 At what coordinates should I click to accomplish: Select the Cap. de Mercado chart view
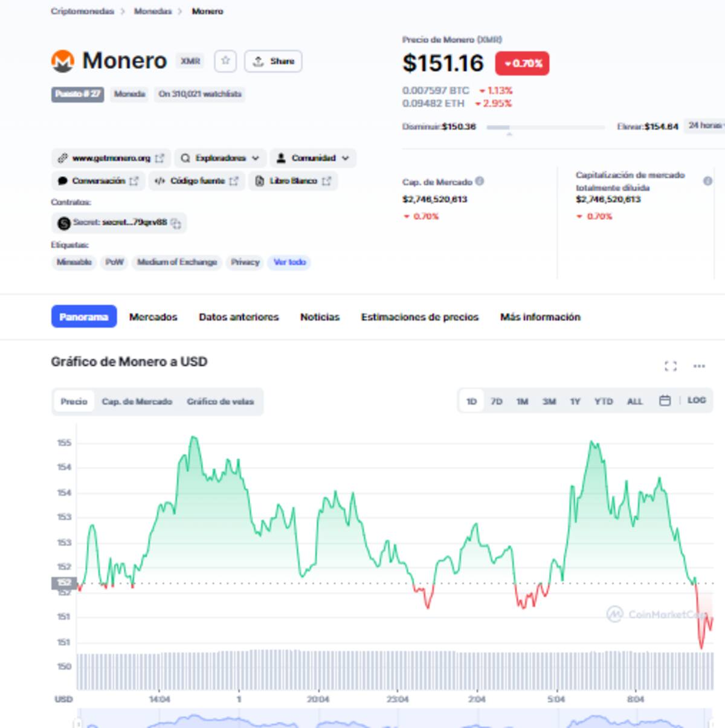pos(137,401)
